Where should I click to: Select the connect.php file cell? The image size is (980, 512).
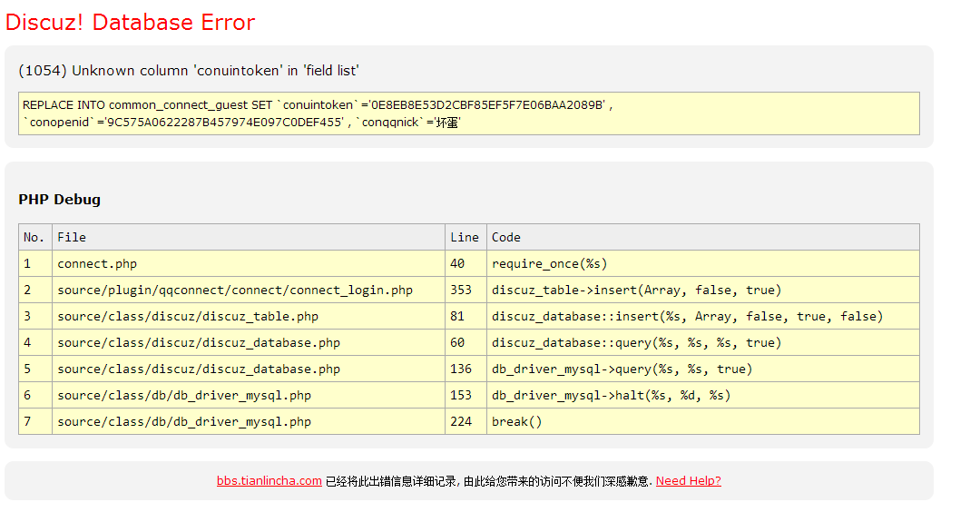248,264
